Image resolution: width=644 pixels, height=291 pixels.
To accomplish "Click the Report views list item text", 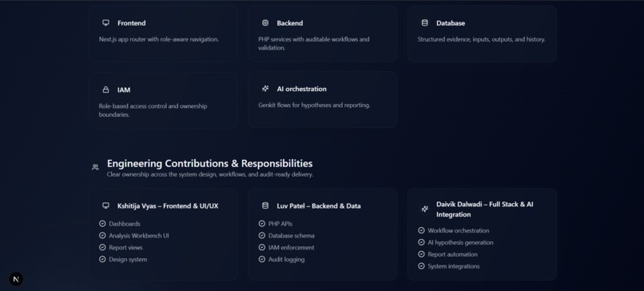I will 125,248.
